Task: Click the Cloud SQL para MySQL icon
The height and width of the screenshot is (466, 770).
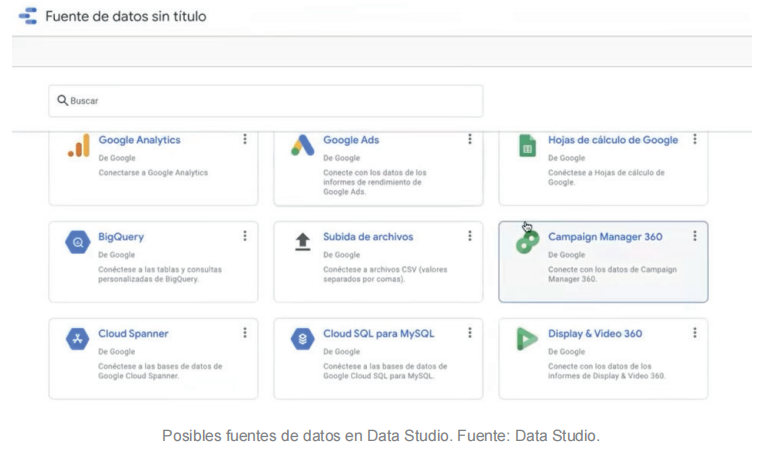Action: tap(302, 339)
